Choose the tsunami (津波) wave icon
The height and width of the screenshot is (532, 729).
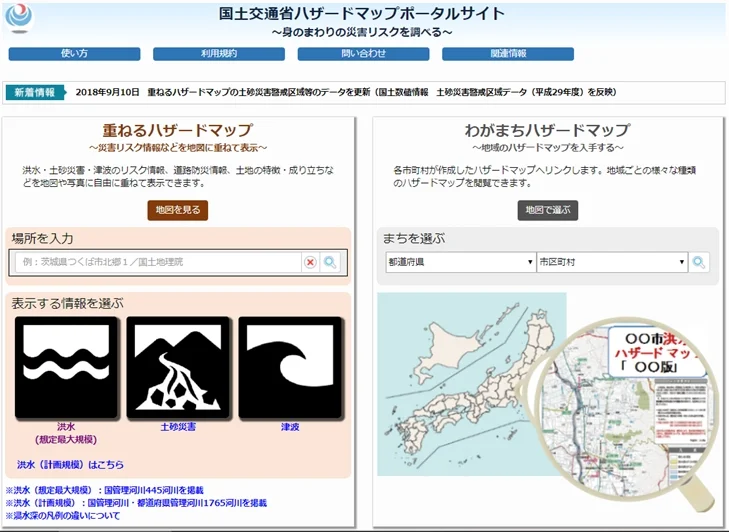coord(291,367)
